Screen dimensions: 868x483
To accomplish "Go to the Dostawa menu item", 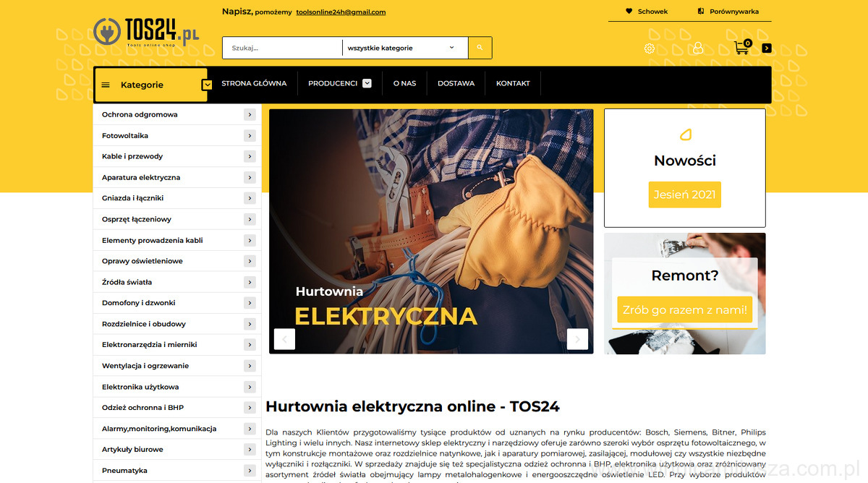I will pyautogui.click(x=456, y=83).
